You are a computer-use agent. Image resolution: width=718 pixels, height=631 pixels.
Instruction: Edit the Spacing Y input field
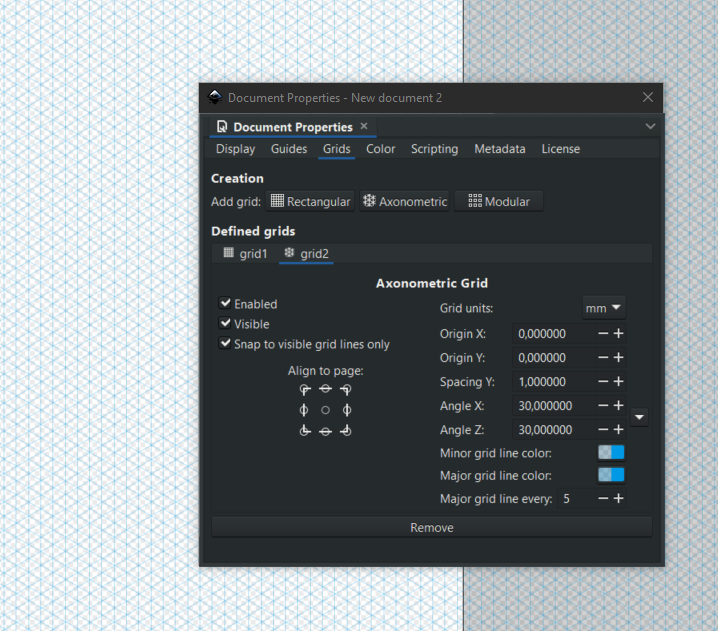pyautogui.click(x=555, y=381)
